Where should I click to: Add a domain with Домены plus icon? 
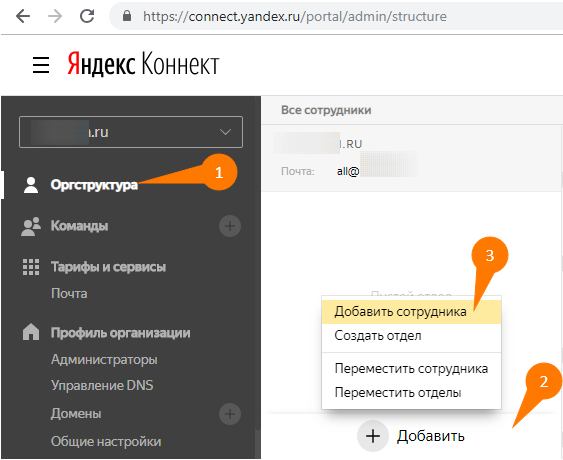(230, 414)
